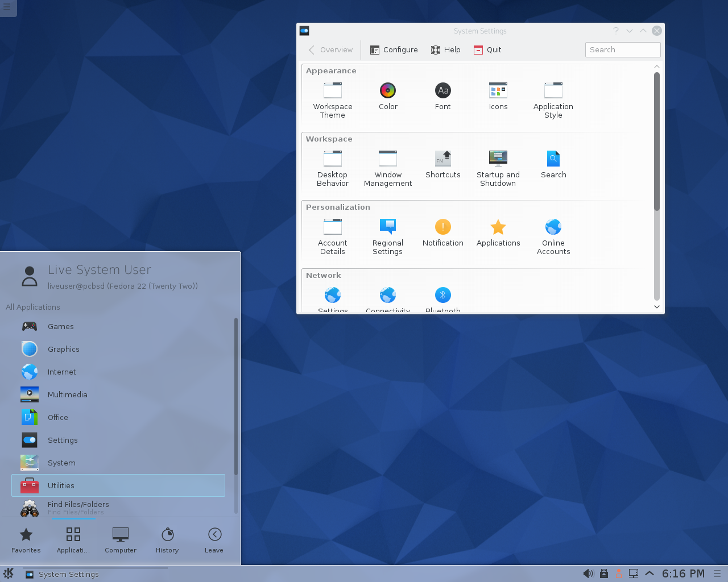
Task: Open the Bluetooth module under Network
Action: point(443,300)
